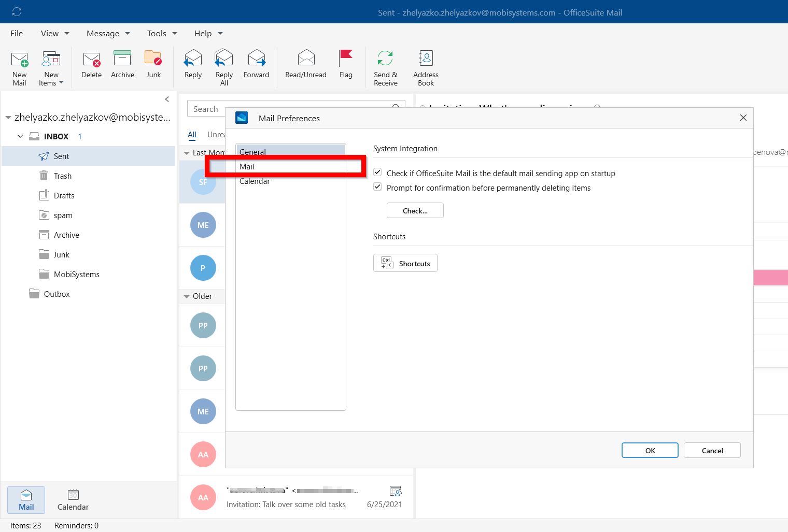Screen dimensions: 788x532
Task: Click the Forward toolbar icon
Action: (x=257, y=58)
